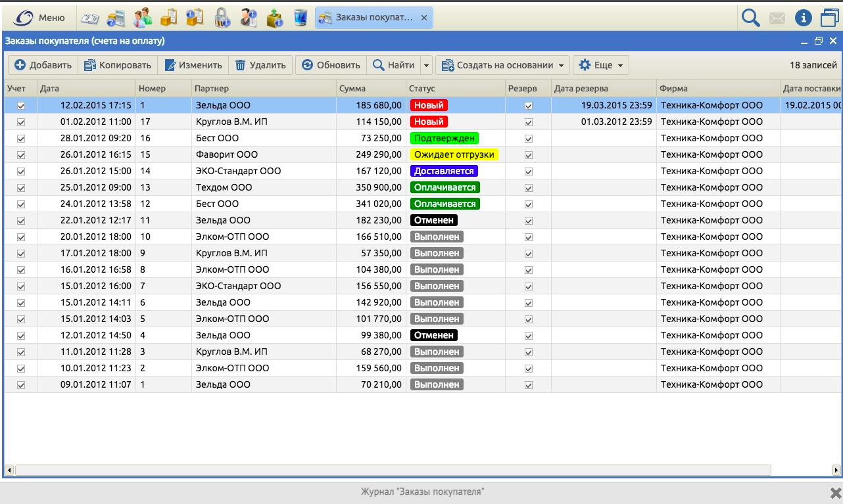Click the horizontal scrollbar right arrow
The height and width of the screenshot is (504, 843).
(x=836, y=470)
